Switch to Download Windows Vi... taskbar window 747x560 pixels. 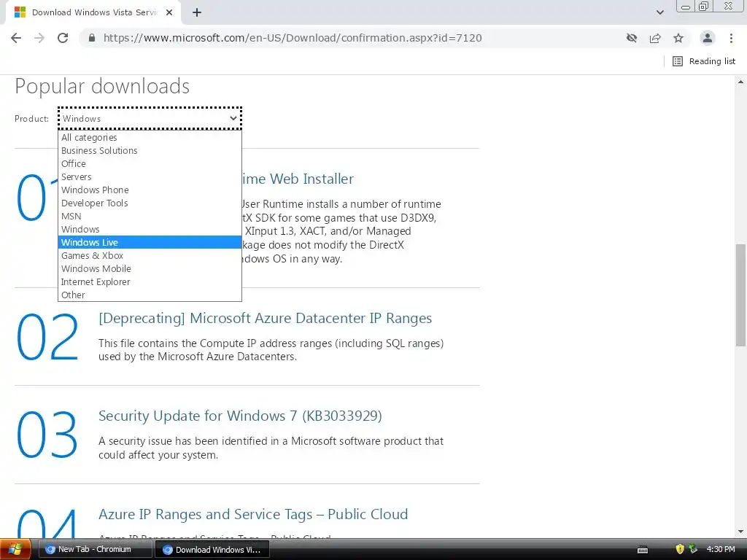click(212, 550)
